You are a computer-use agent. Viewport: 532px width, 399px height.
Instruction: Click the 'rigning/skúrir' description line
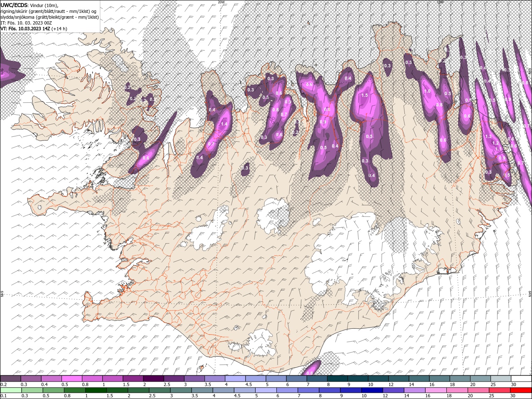point(49,11)
